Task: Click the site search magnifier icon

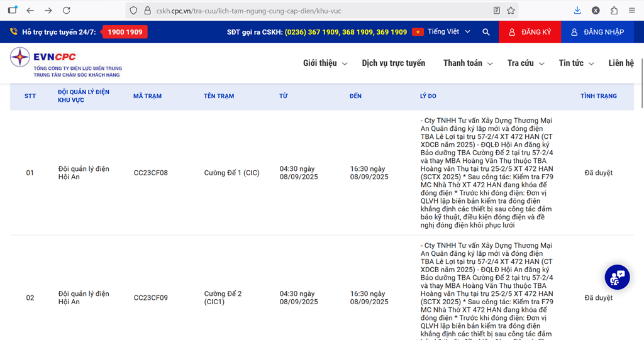Action: 486,32
